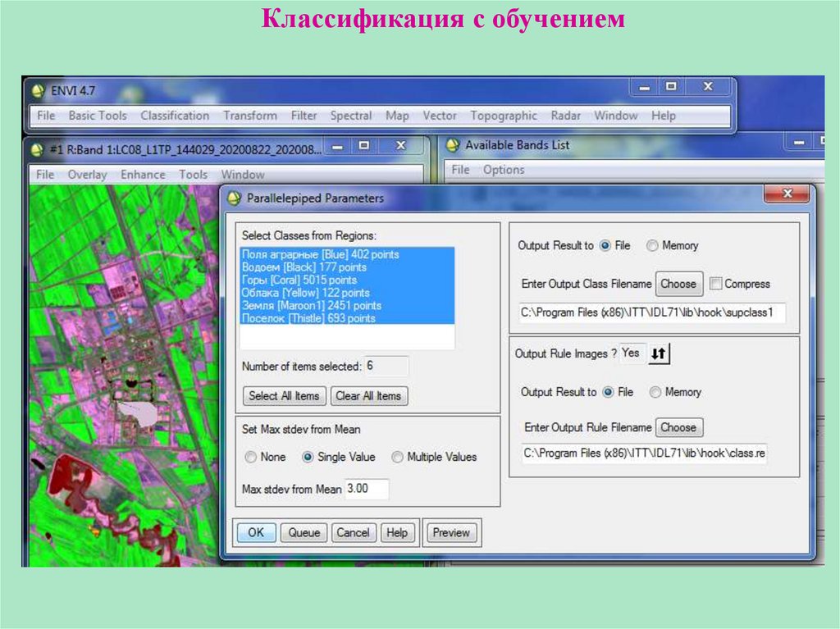Open the Overlay menu in display window
The height and width of the screenshot is (629, 840).
(87, 175)
